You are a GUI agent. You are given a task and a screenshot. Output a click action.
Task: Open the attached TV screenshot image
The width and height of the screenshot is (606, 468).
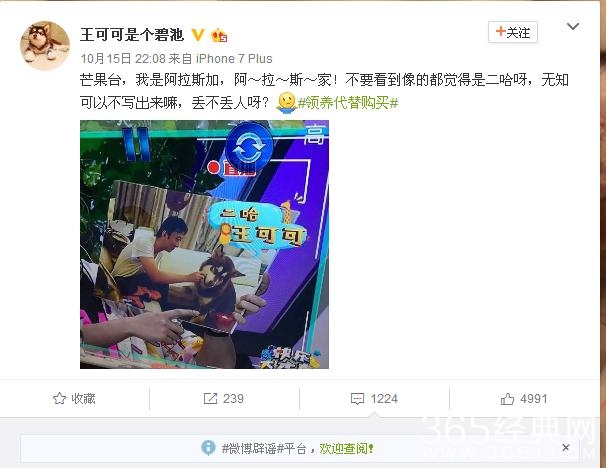pyautogui.click(x=204, y=244)
